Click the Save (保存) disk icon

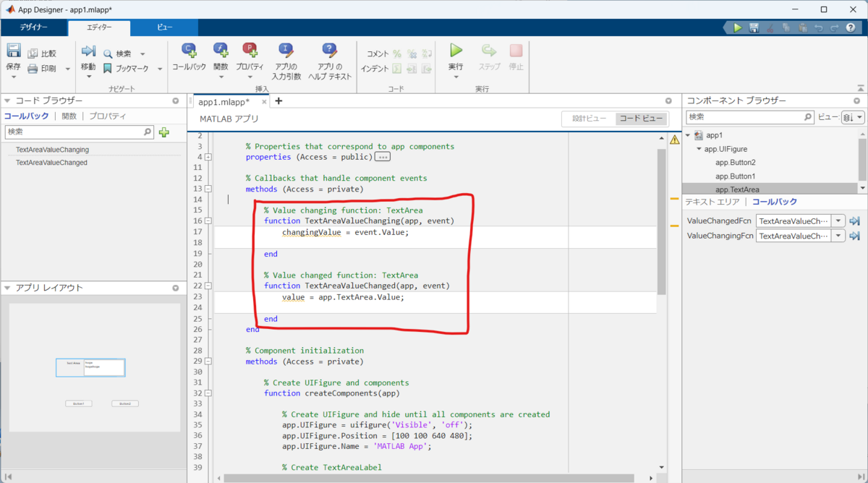point(14,51)
